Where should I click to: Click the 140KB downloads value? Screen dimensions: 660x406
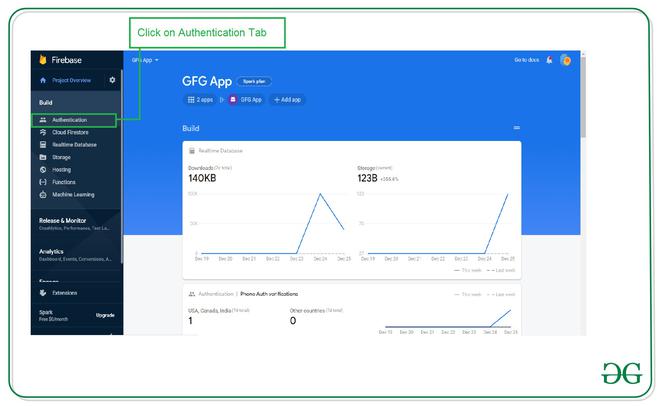click(x=202, y=178)
